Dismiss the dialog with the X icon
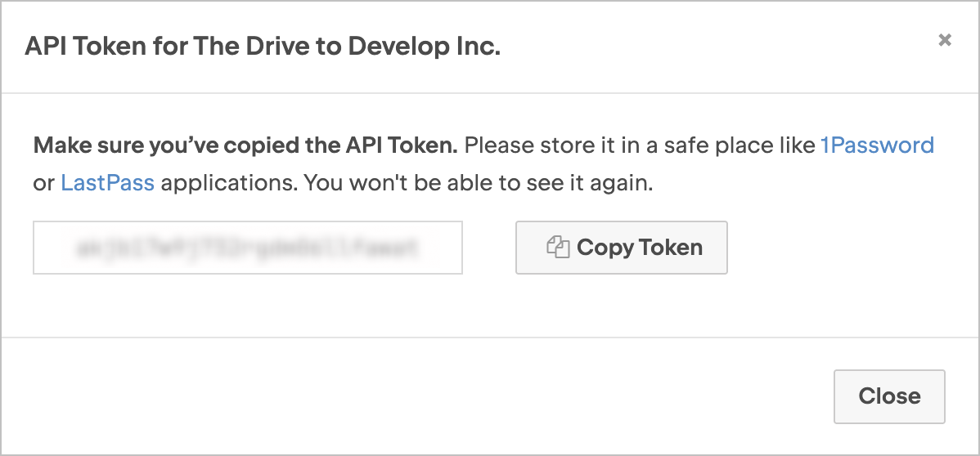The width and height of the screenshot is (980, 456). pyautogui.click(x=945, y=40)
